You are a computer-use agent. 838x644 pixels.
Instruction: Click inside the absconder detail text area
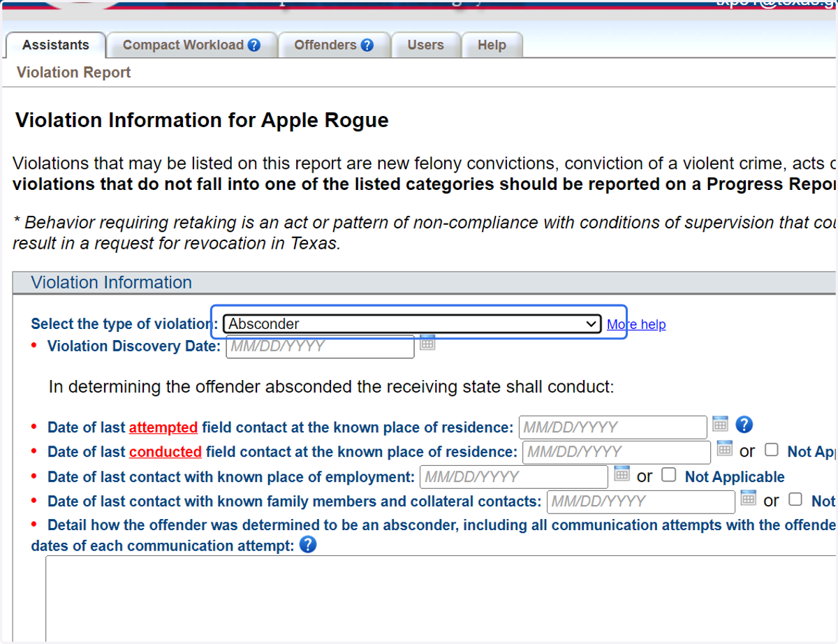441,599
